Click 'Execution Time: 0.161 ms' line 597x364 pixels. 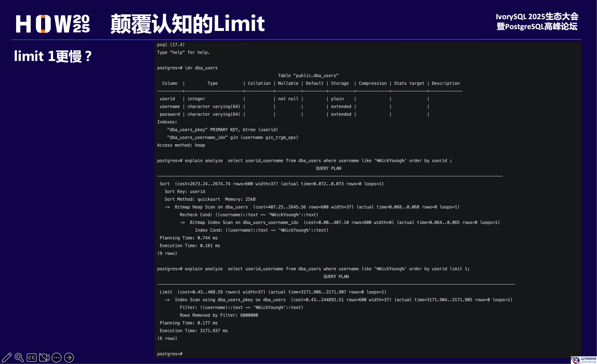pyautogui.click(x=190, y=246)
